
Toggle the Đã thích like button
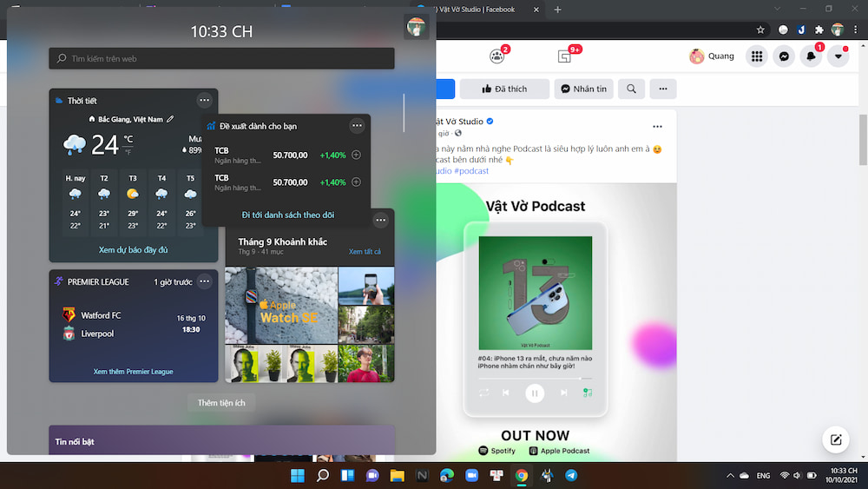[x=504, y=89]
